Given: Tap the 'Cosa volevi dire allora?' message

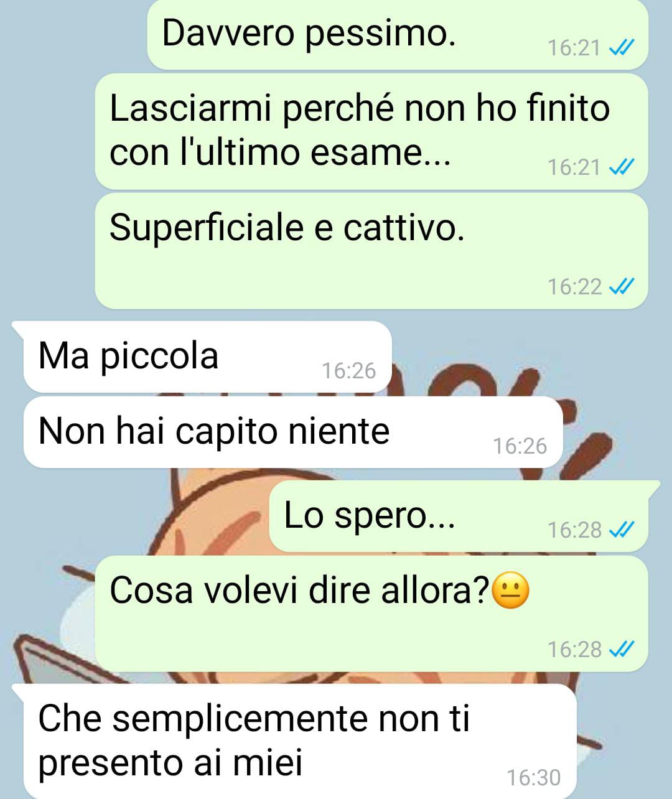Looking at the screenshot, I should click(x=371, y=614).
